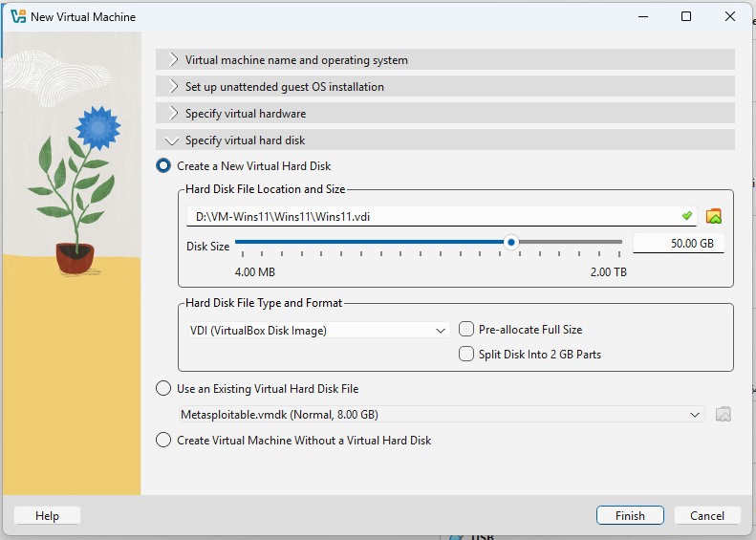The width and height of the screenshot is (756, 540).
Task: Click the Finish button
Action: [630, 515]
